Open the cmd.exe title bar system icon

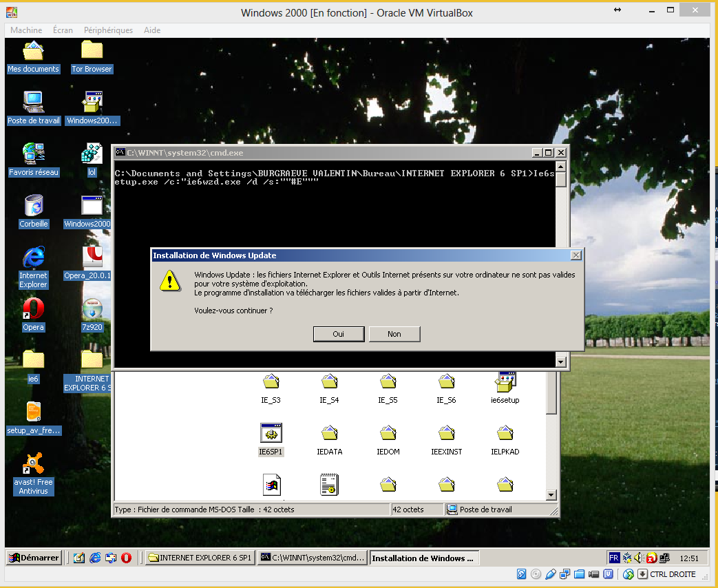coord(120,152)
